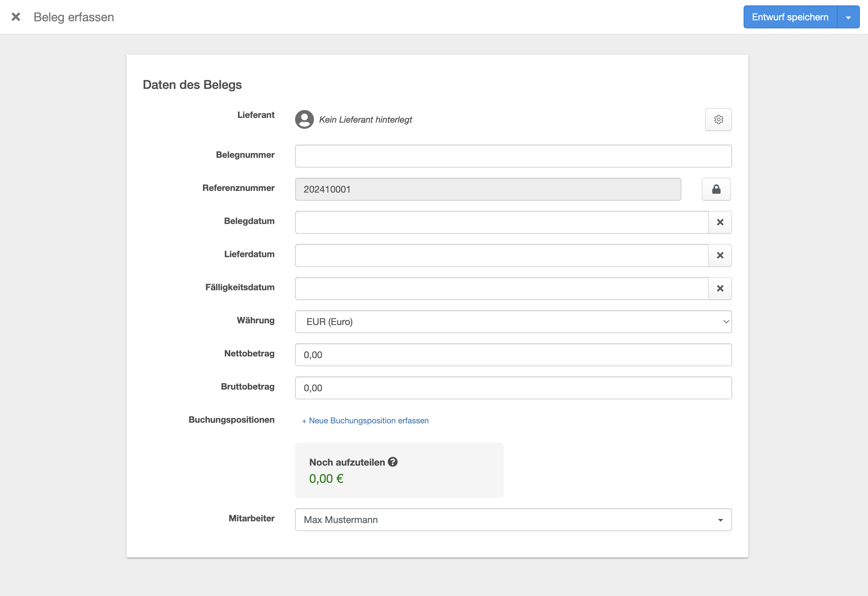Unlock the Referenznummer with the lock icon
Viewport: 868px width, 596px height.
pyautogui.click(x=716, y=189)
